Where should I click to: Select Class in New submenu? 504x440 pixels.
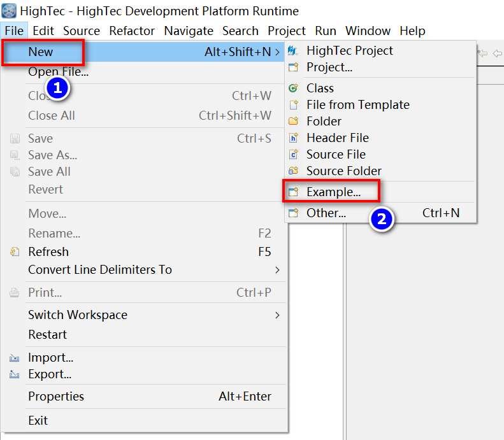click(380, 88)
